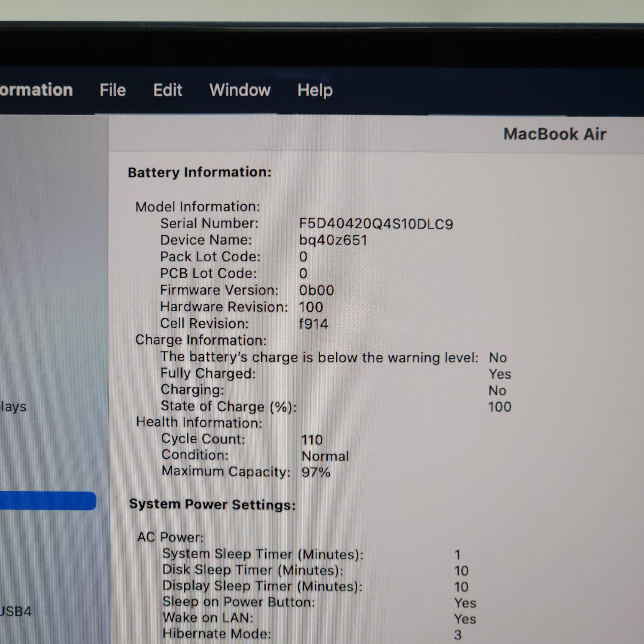Click the Maximum Capacity 97% value
The height and width of the screenshot is (644, 644).
coord(316,472)
